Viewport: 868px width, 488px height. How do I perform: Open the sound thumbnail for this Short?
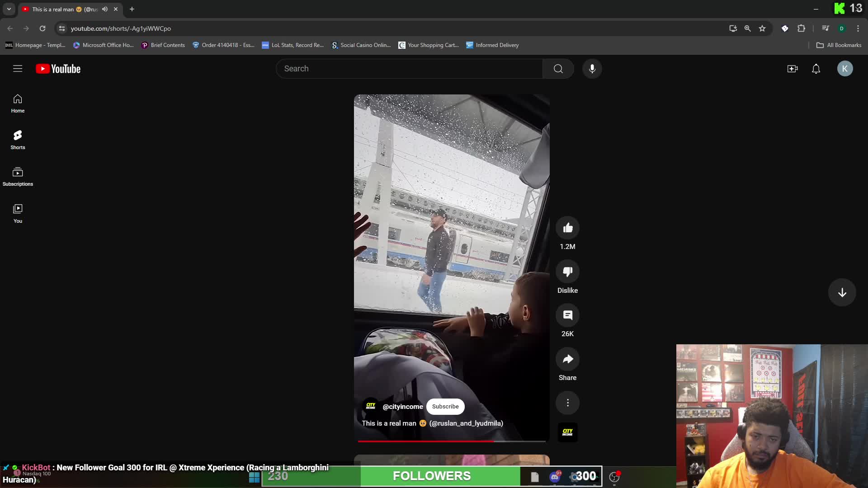(x=568, y=432)
